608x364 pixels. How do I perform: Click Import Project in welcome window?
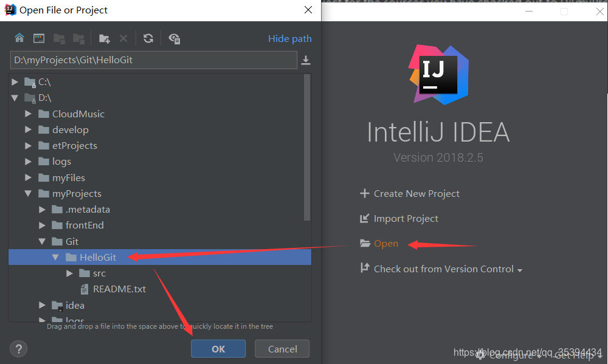tap(406, 219)
